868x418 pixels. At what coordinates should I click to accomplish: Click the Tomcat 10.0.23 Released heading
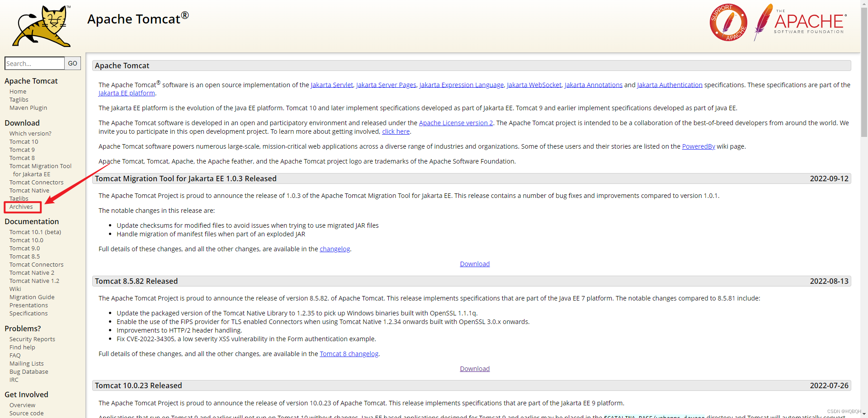point(138,385)
